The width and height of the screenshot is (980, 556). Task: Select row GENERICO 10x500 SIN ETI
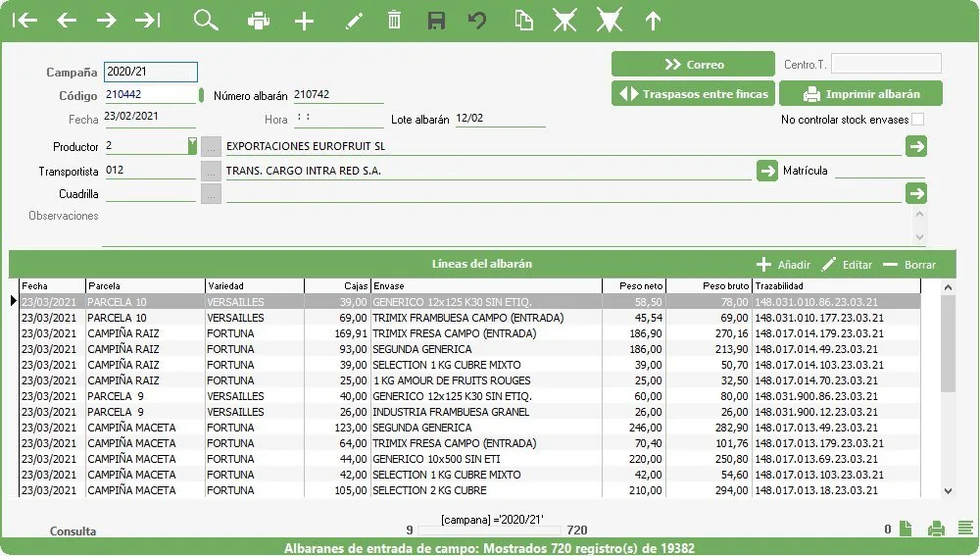pyautogui.click(x=470, y=459)
